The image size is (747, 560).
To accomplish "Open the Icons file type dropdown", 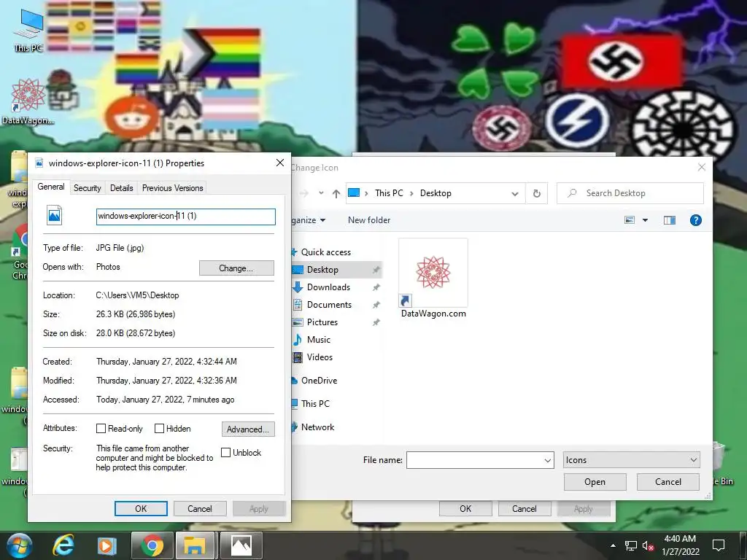I will click(631, 460).
